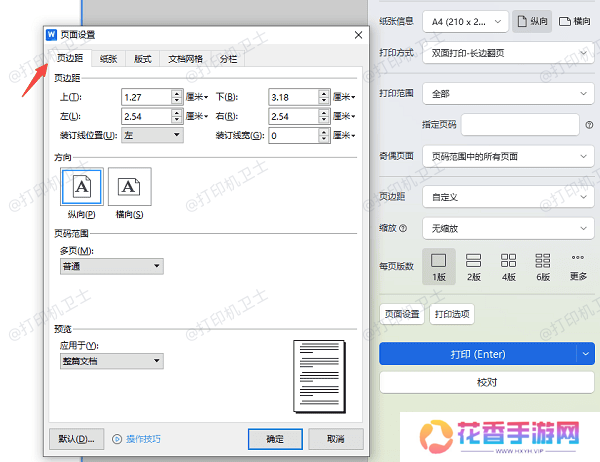Select 横向 landscape in print panel
Image resolution: width=600 pixels, height=462 pixels.
pos(574,21)
